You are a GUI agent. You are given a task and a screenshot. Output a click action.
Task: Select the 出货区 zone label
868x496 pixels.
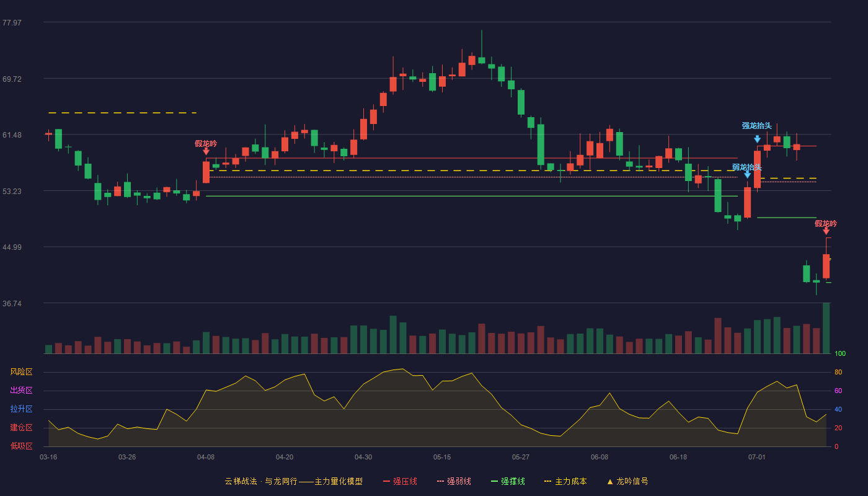[x=21, y=391]
